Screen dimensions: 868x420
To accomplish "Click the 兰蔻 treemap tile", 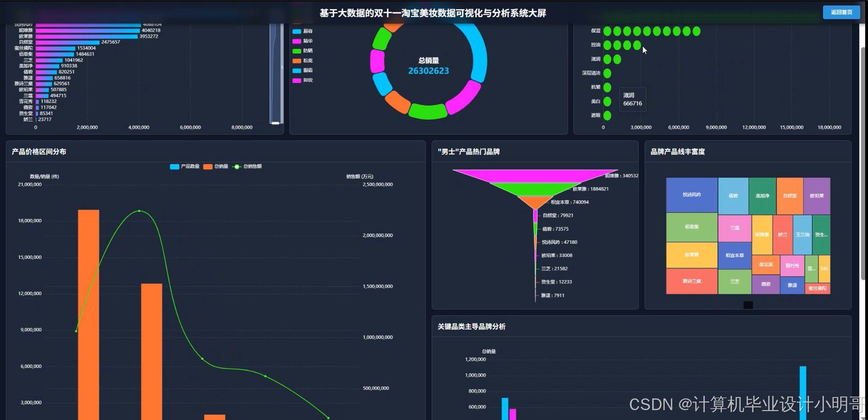I will coord(735,228).
